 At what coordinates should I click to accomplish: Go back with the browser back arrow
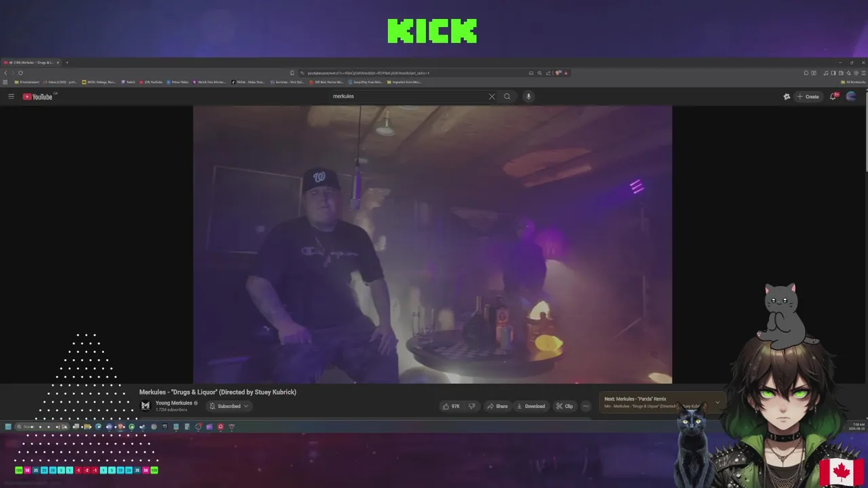pyautogui.click(x=5, y=73)
